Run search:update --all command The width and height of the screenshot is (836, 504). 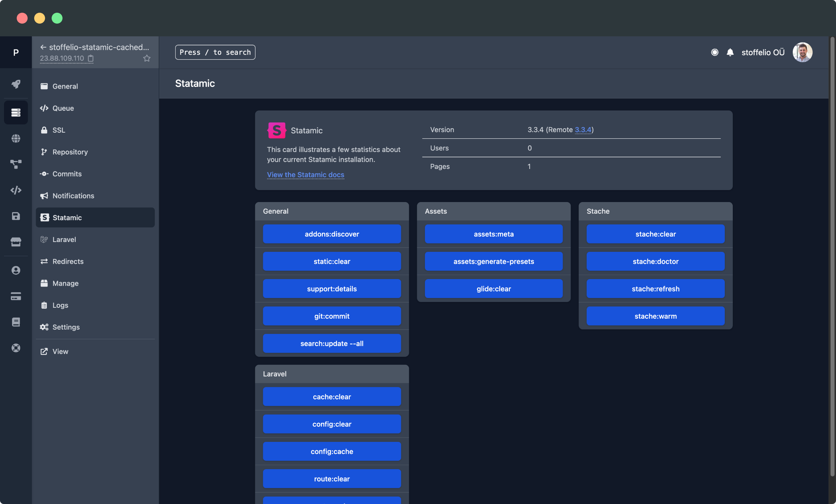(332, 343)
